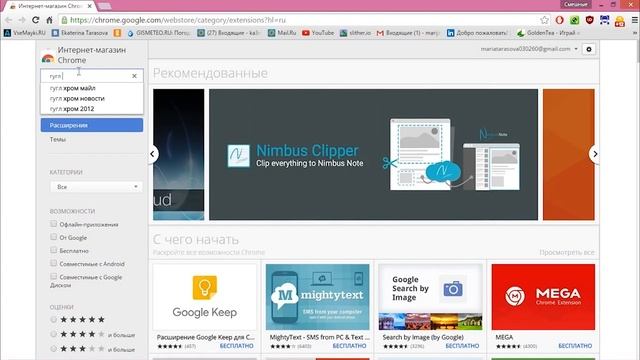The width and height of the screenshot is (640, 360).
Task: Open the Chrome hamburger menu
Action: pyautogui.click(x=635, y=20)
